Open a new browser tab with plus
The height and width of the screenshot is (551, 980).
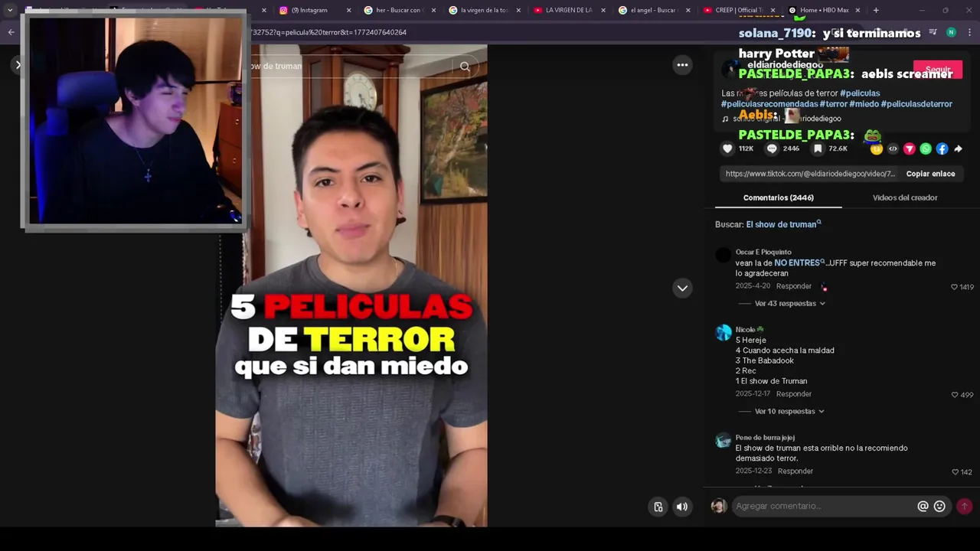point(876,10)
